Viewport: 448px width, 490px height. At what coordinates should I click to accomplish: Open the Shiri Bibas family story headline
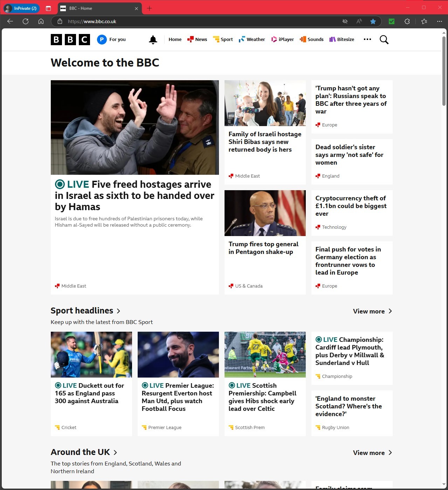click(x=265, y=142)
